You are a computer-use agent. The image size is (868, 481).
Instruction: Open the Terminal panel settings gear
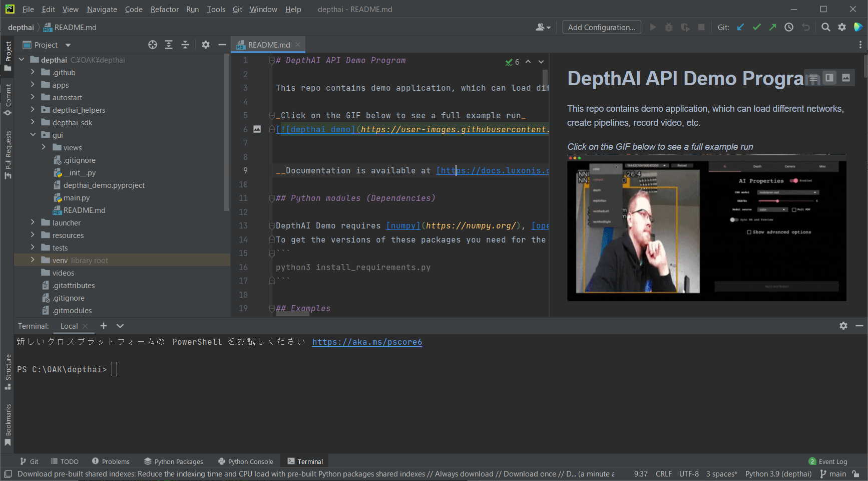(843, 326)
